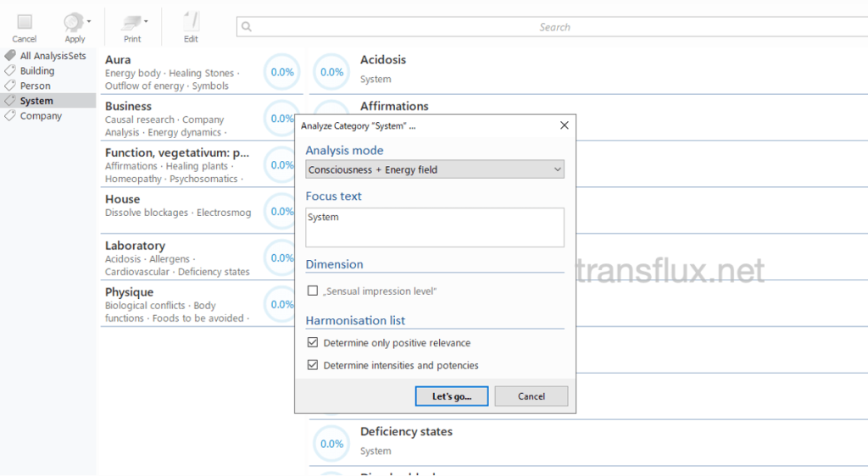Image resolution: width=868 pixels, height=476 pixels.
Task: Click the Cancel toolbar icon
Action: [25, 23]
